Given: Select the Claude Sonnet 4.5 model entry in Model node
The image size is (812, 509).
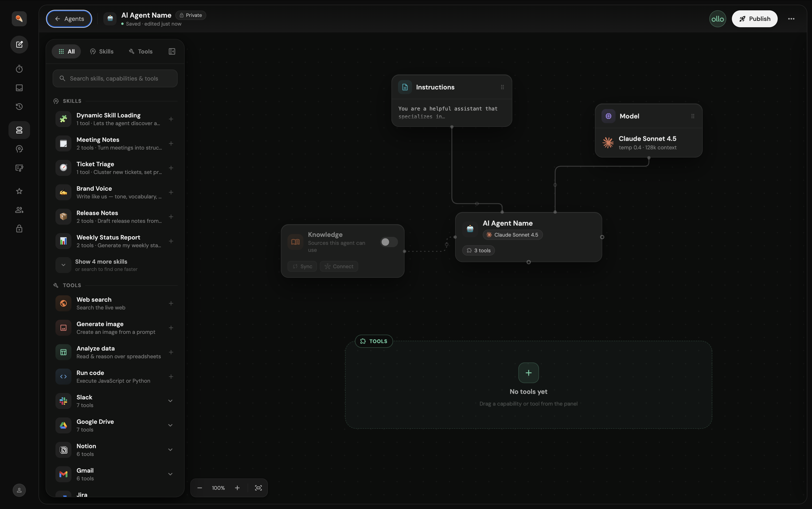Looking at the screenshot, I should pos(648,143).
